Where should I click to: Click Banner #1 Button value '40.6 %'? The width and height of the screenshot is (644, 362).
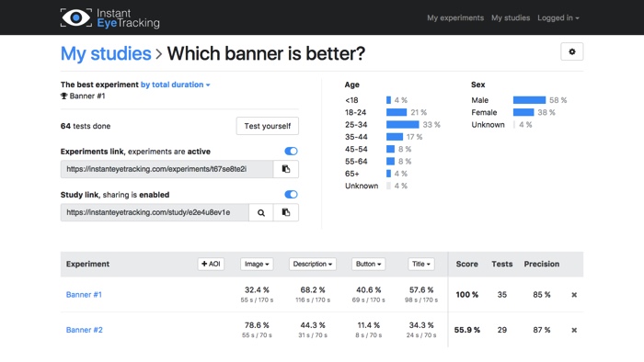368,289
